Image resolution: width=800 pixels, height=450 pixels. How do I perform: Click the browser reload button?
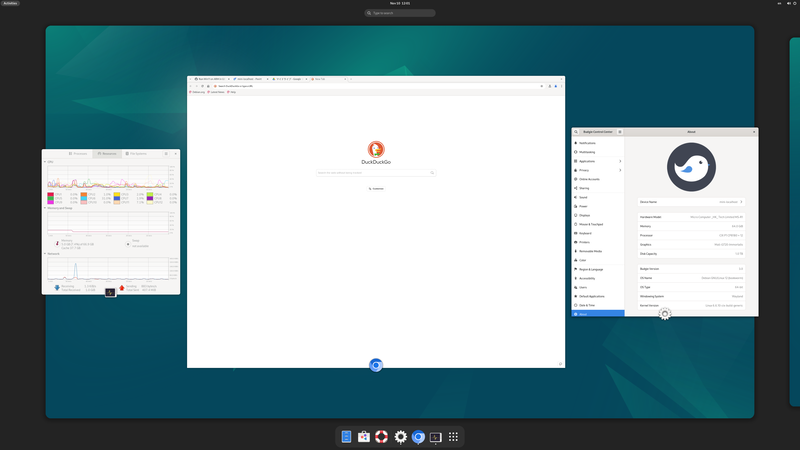pos(203,86)
